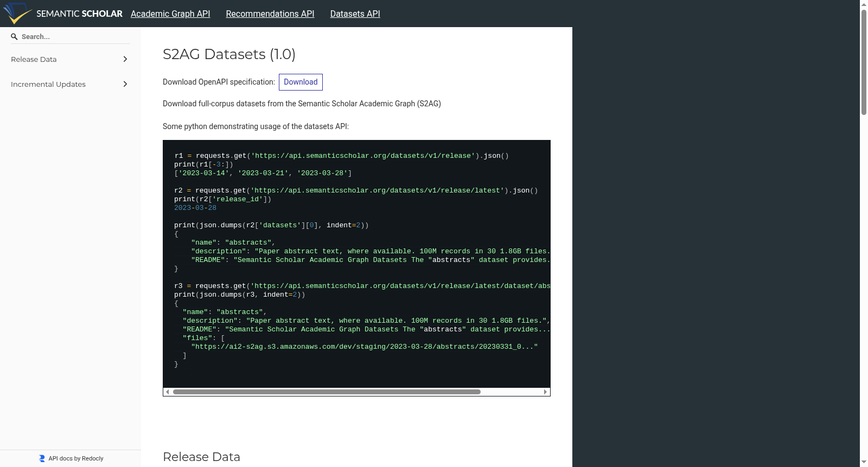This screenshot has height=467, width=868.
Task: Click the print(r2['release_id']) code line
Action: point(222,199)
